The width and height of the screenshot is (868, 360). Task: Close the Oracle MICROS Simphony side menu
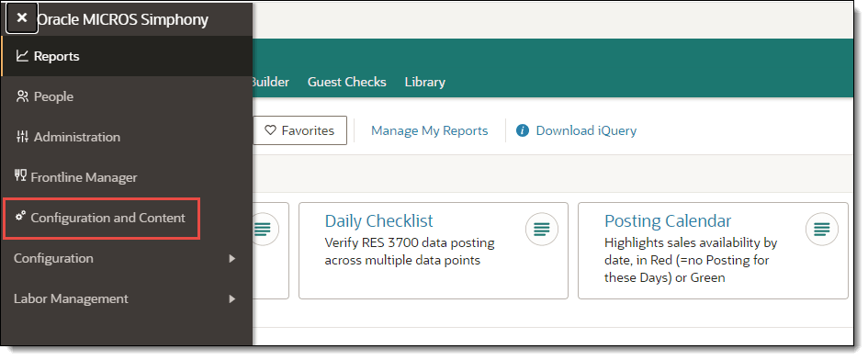point(22,17)
